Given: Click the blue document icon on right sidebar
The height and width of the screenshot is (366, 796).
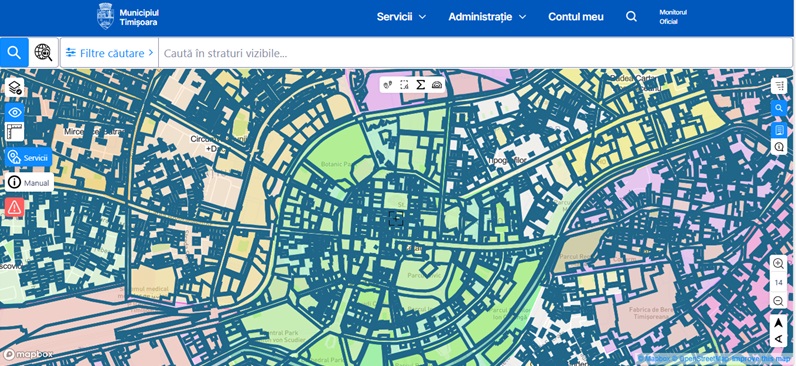Looking at the screenshot, I should [x=779, y=130].
